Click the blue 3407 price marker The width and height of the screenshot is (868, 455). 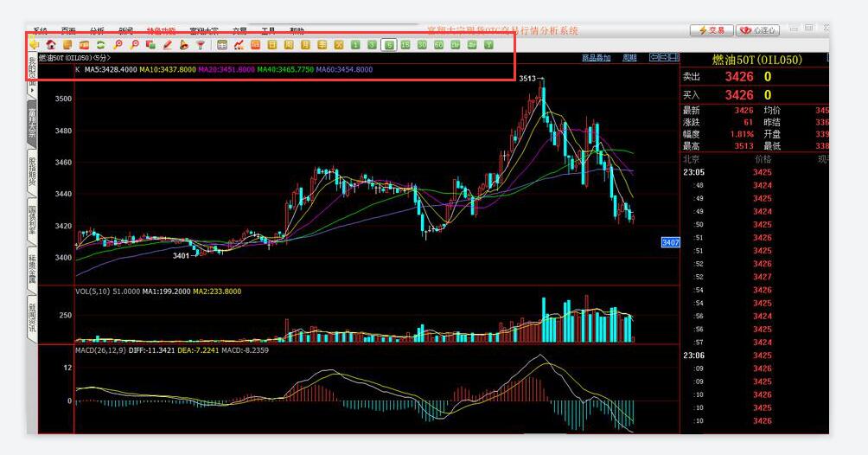click(x=670, y=242)
